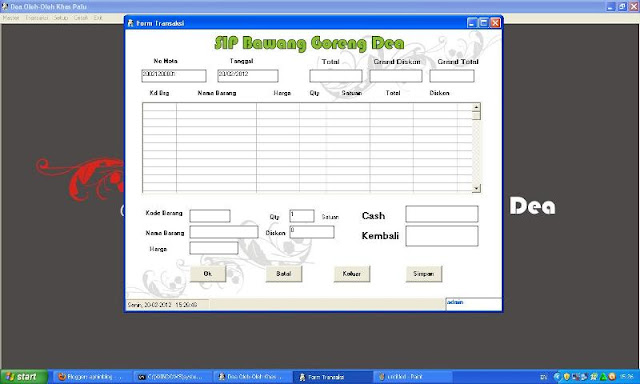Click the Simpan button

coord(424,274)
